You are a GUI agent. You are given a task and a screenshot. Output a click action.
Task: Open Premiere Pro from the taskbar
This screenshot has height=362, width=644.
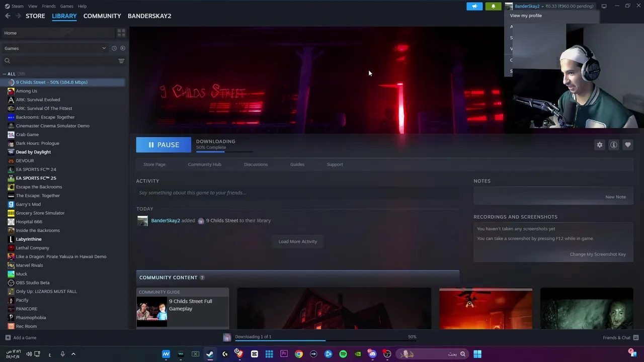click(x=284, y=354)
